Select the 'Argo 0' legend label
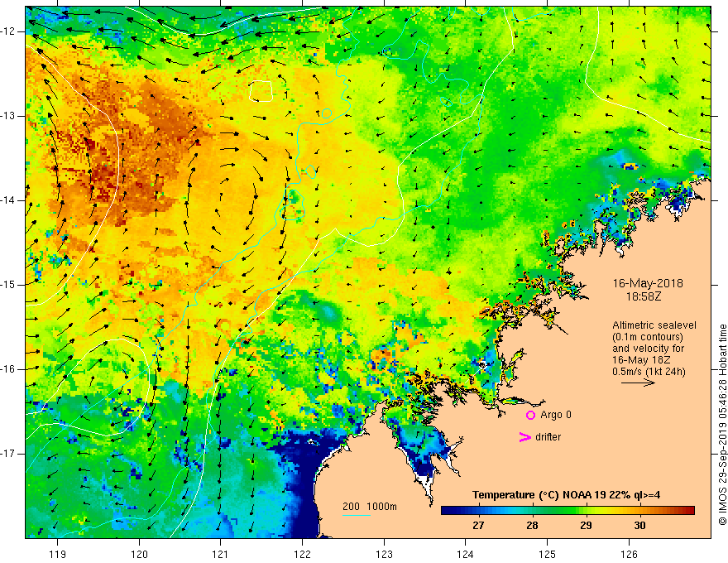 tap(556, 414)
